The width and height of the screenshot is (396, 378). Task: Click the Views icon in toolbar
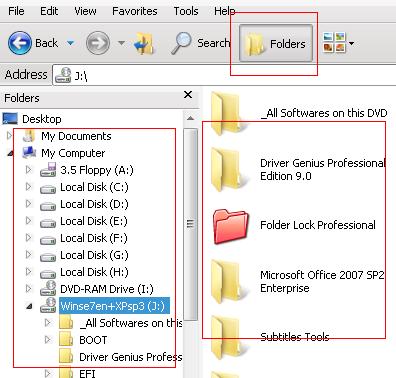click(334, 42)
